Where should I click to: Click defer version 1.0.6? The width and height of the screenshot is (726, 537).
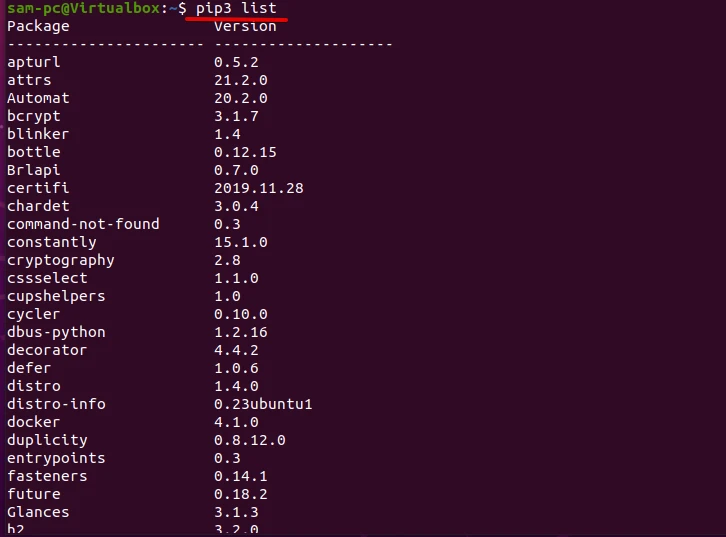236,368
